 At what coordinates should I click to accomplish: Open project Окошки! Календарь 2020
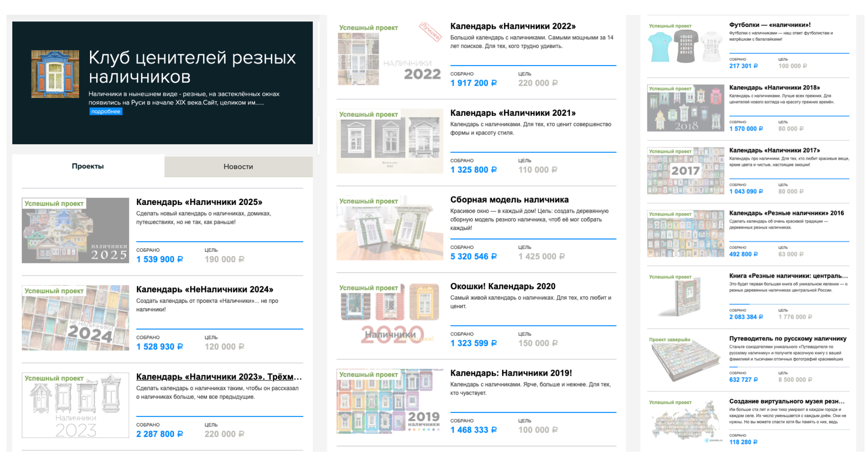tap(503, 286)
